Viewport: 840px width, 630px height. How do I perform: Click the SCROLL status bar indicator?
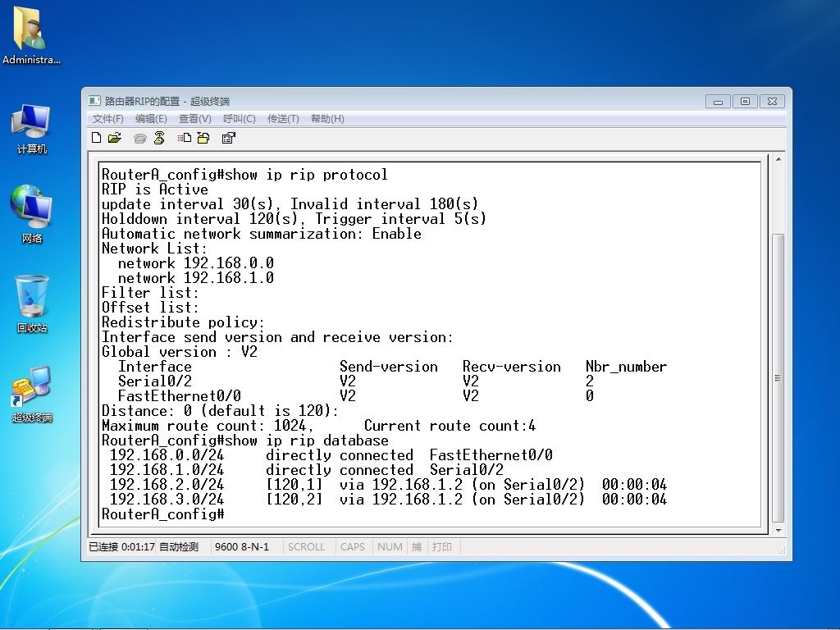tap(306, 547)
